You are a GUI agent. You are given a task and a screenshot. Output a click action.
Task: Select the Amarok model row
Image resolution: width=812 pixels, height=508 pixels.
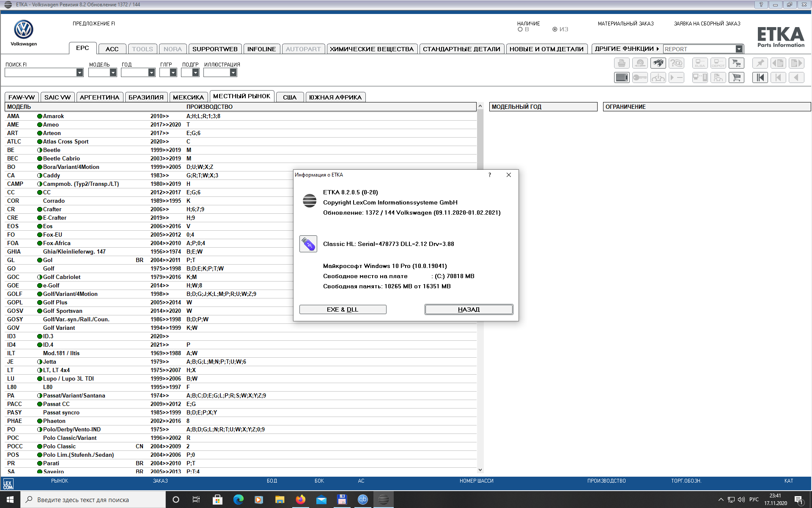point(241,116)
